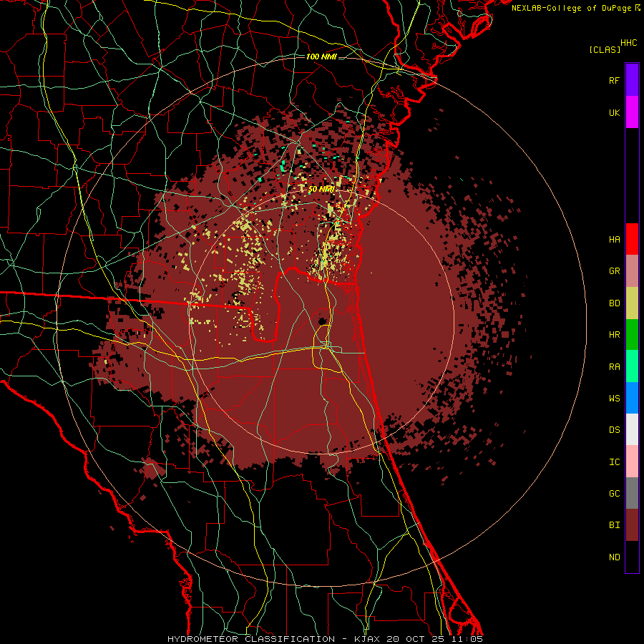Select the GC gray legend swatch
The height and width of the screenshot is (644, 644).
(632, 493)
